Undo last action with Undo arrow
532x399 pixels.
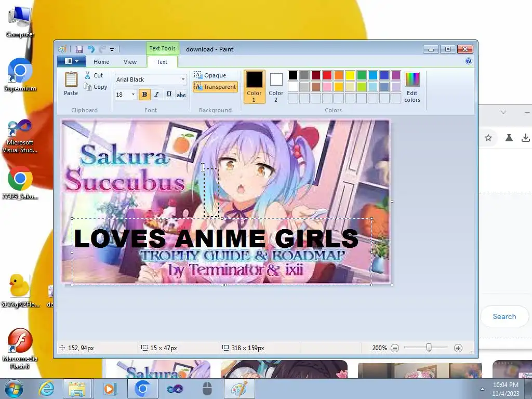91,49
